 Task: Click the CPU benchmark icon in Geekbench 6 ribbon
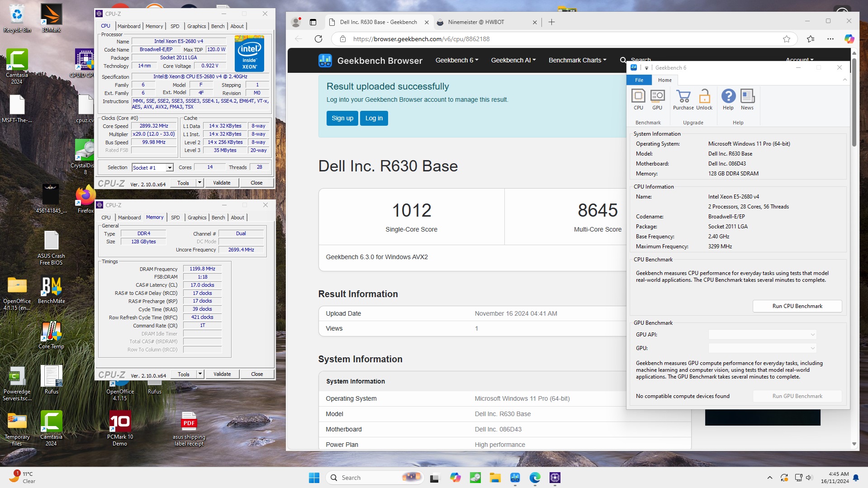[638, 99]
